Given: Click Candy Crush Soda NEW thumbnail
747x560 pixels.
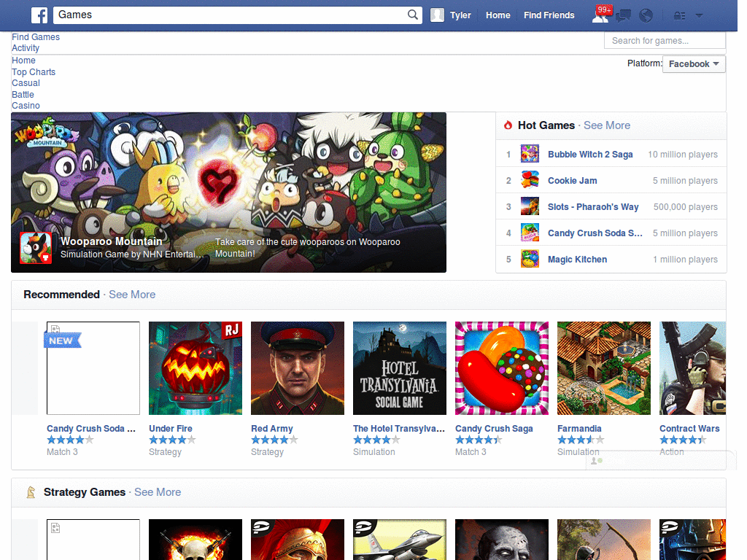Looking at the screenshot, I should click(x=93, y=368).
